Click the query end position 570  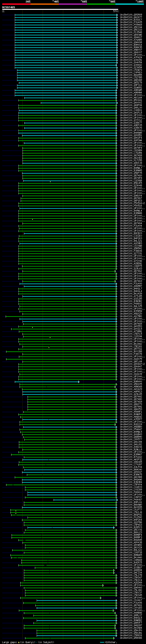[115, 11]
